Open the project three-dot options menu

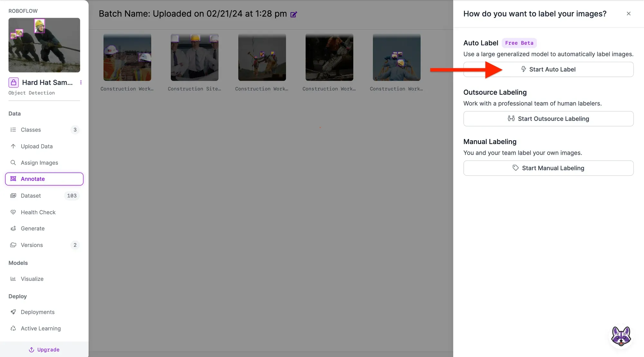point(81,83)
